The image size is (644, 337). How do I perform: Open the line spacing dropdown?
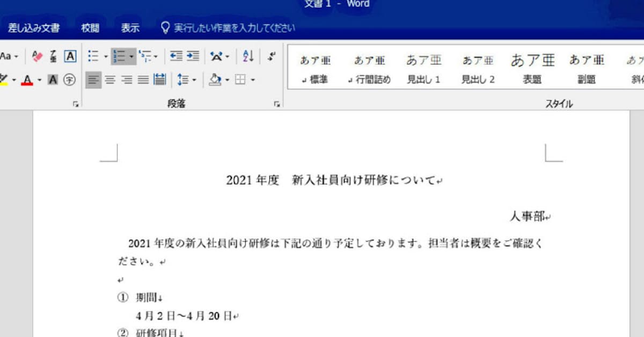[x=187, y=80]
